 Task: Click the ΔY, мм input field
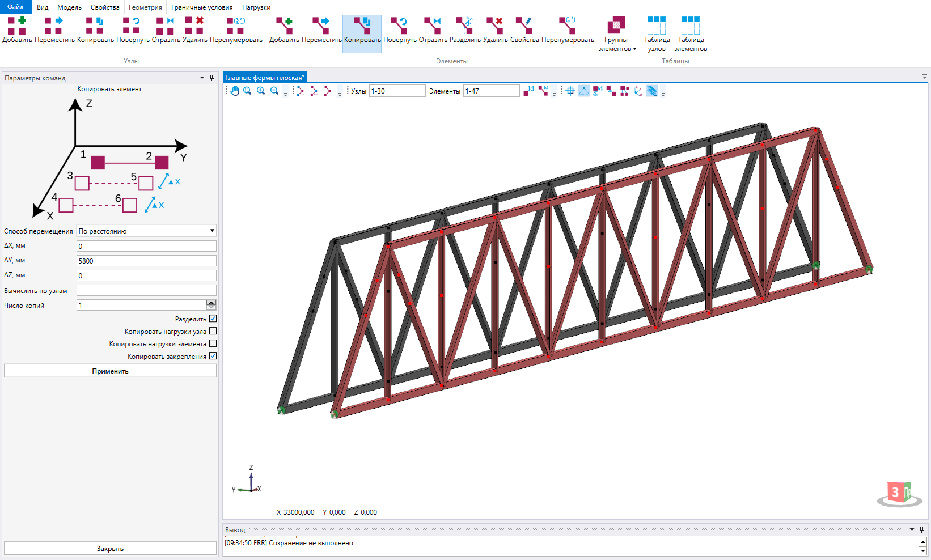(146, 261)
